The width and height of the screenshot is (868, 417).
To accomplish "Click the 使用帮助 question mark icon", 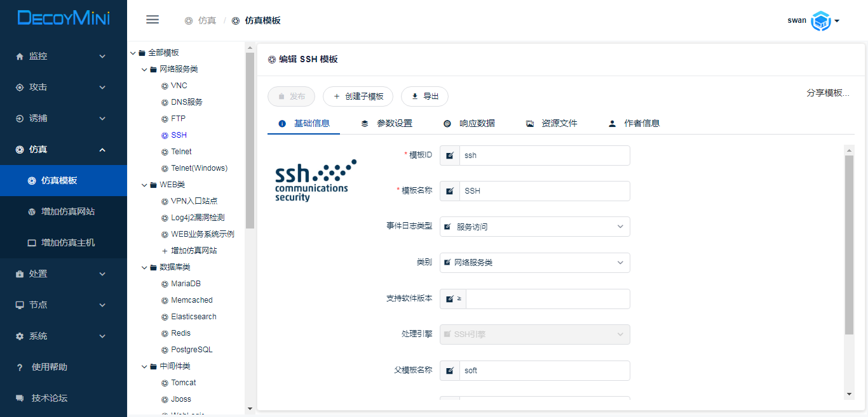I will 20,367.
